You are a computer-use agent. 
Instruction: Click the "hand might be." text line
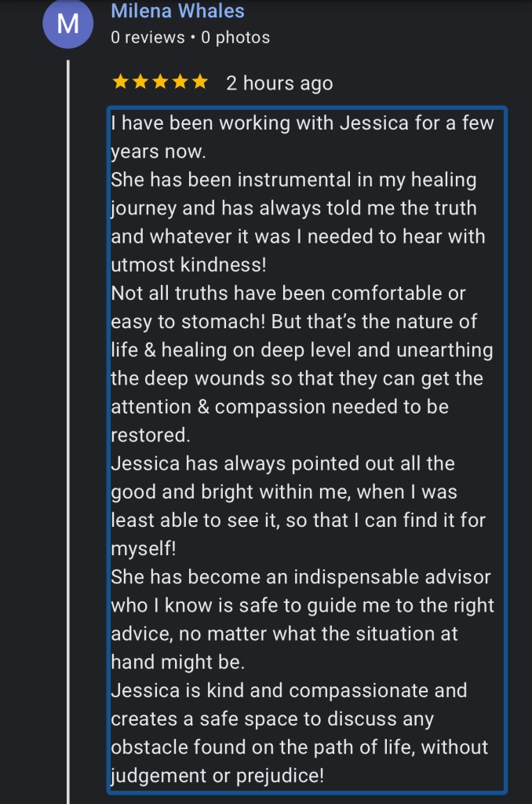(x=177, y=661)
